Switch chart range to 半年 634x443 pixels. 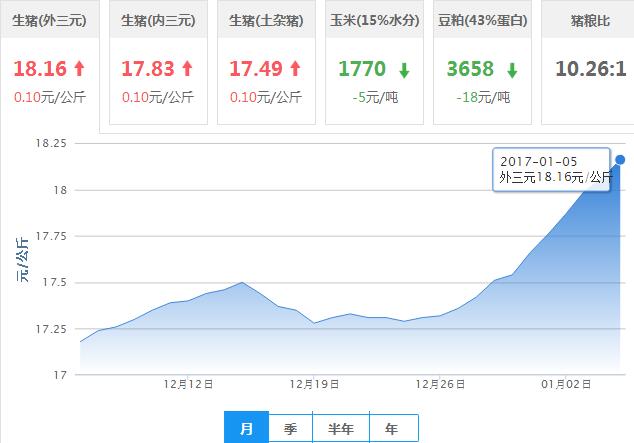point(341,428)
